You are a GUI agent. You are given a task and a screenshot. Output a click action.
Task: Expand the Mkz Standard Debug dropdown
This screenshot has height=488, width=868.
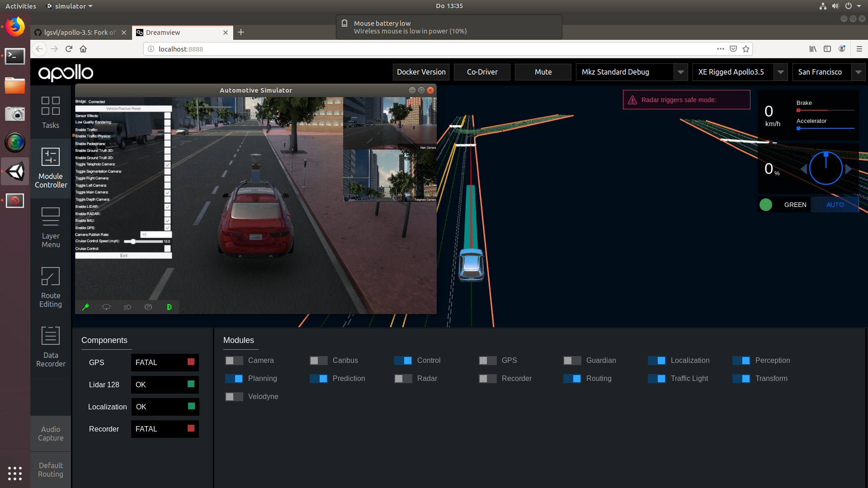pos(681,72)
